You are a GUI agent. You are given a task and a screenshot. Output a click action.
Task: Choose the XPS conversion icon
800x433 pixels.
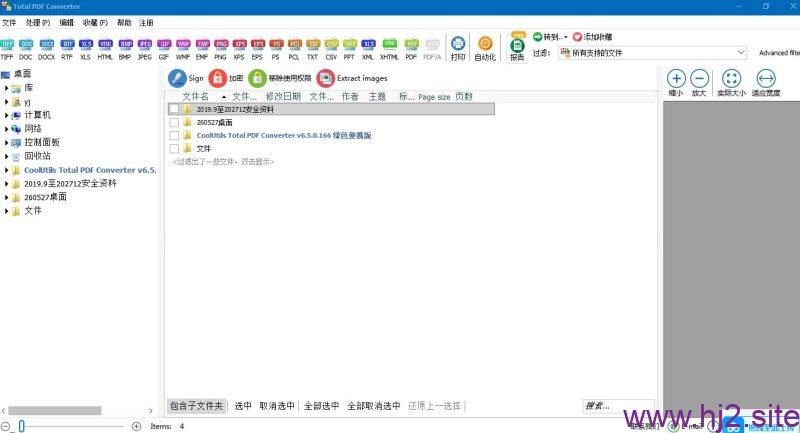point(239,49)
